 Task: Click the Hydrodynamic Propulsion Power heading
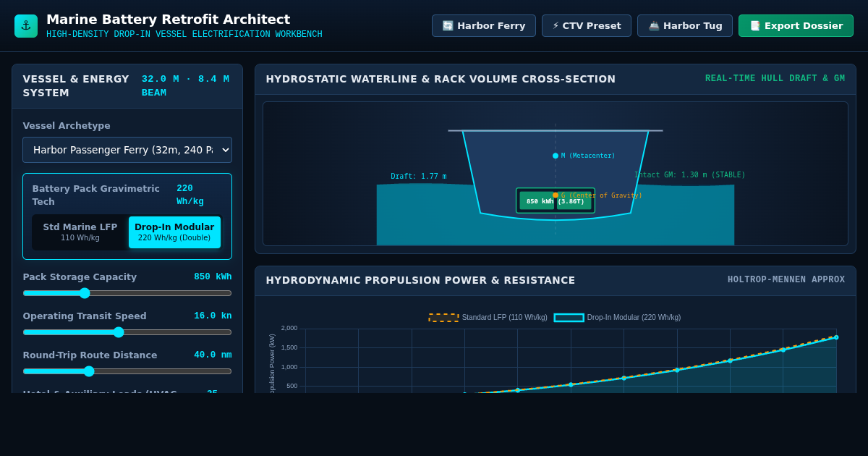coord(420,280)
